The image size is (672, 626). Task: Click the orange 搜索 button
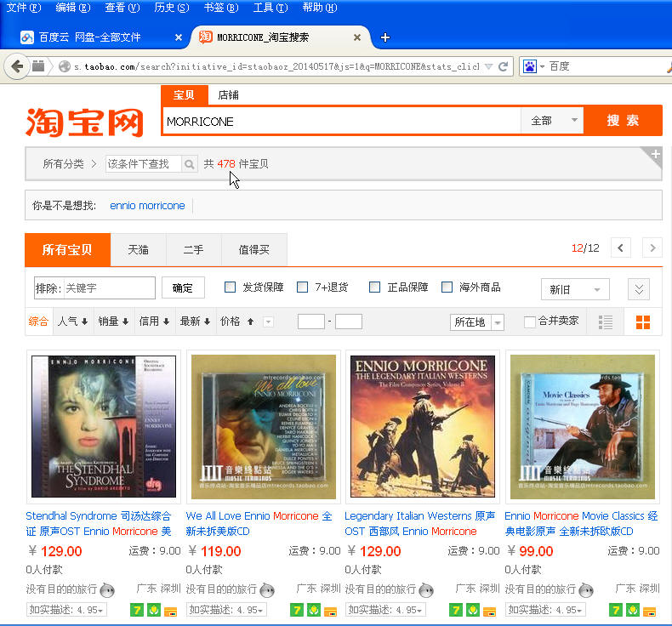point(623,121)
